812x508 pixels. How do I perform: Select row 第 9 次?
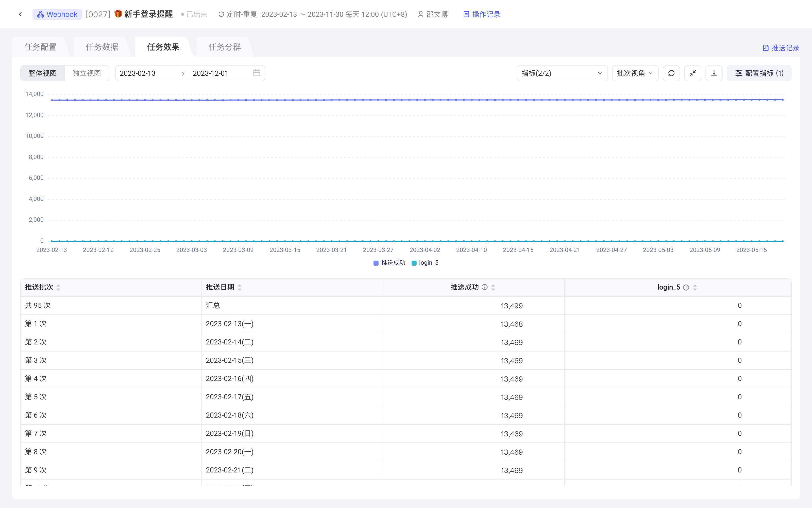pyautogui.click(x=406, y=470)
